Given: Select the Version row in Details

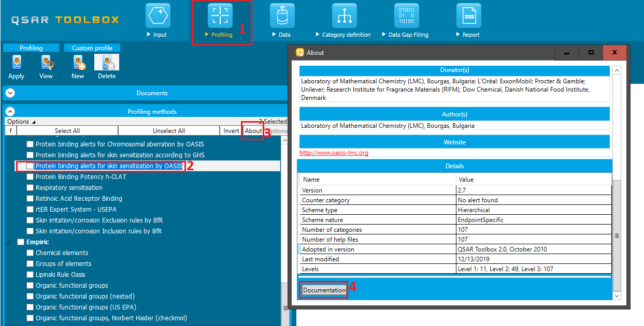Looking at the screenshot, I should [455, 190].
